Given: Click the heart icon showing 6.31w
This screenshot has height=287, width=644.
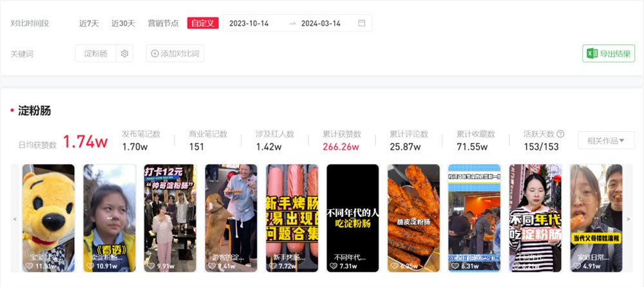Looking at the screenshot, I should coord(455,266).
